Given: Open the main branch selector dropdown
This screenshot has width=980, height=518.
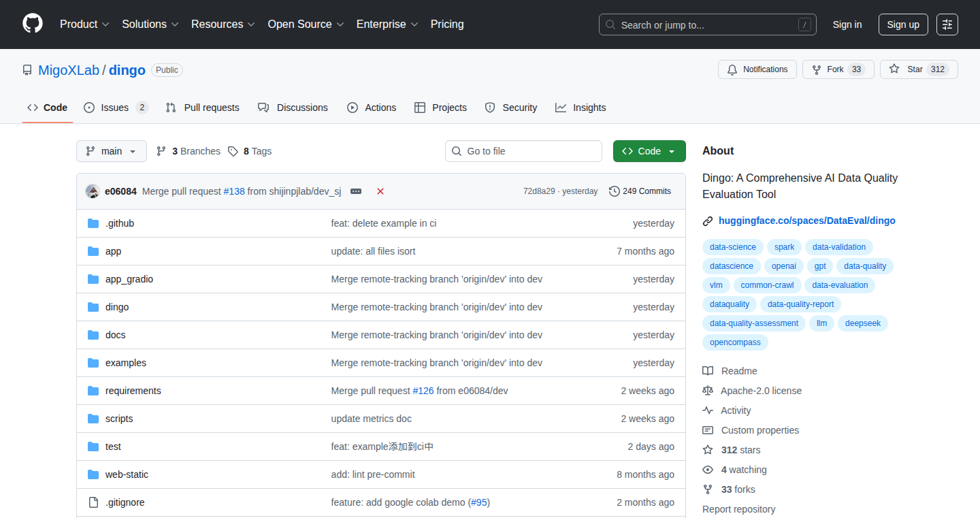Looking at the screenshot, I should point(112,151).
